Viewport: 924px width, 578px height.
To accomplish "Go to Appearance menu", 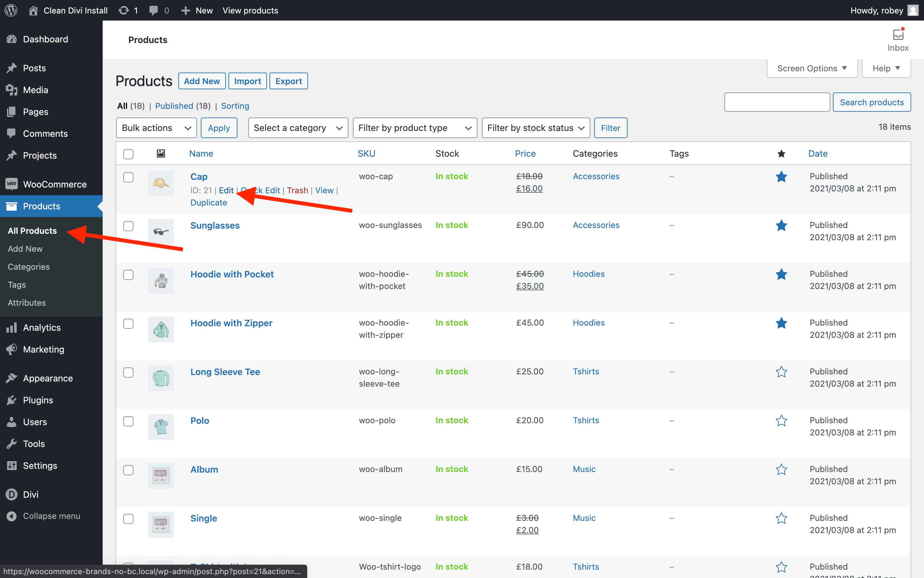I will coord(48,378).
